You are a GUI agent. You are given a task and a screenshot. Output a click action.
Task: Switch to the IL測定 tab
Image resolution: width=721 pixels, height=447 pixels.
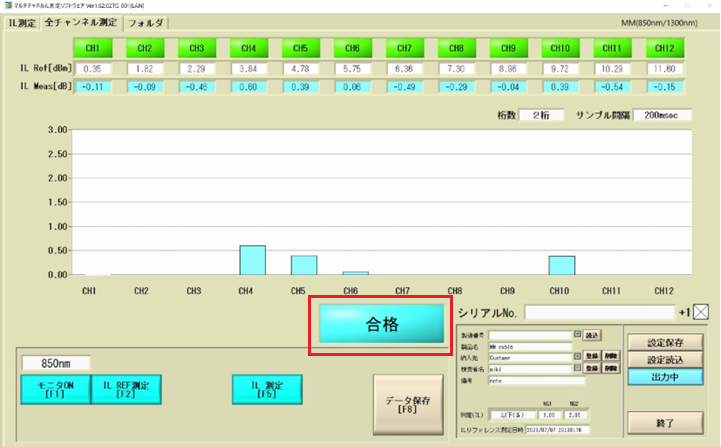pos(21,21)
